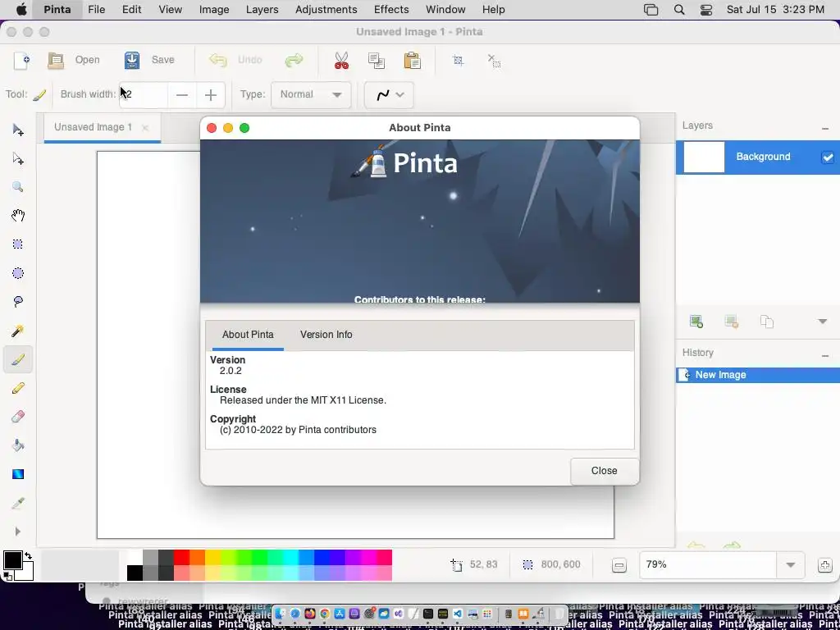Open the Effects menu

point(391,10)
